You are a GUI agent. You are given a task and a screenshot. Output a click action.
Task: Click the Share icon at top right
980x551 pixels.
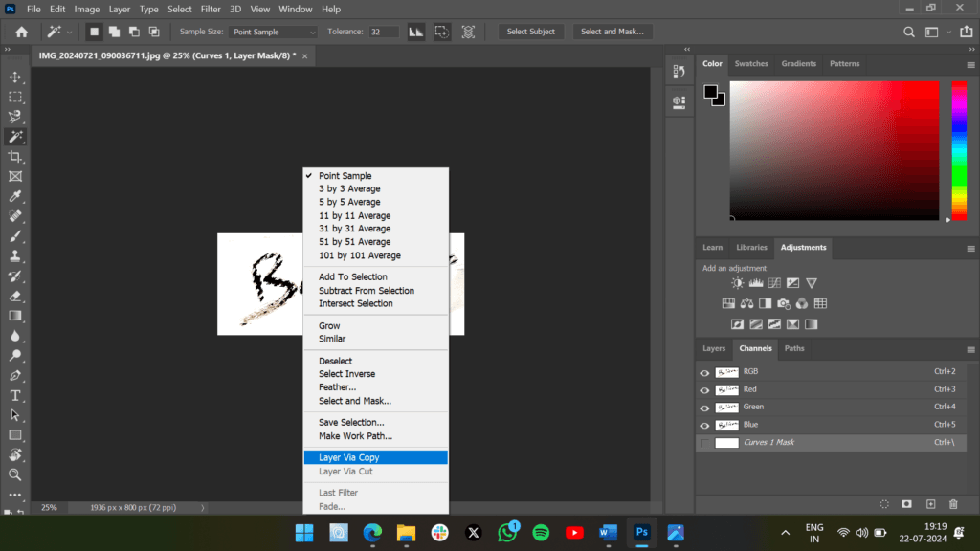pos(967,32)
